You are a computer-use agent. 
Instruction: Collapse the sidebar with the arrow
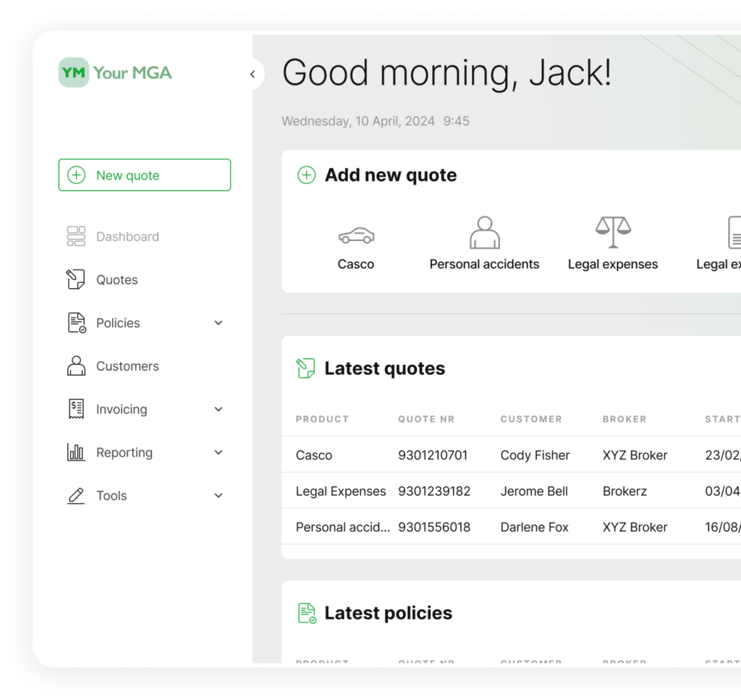pos(253,75)
